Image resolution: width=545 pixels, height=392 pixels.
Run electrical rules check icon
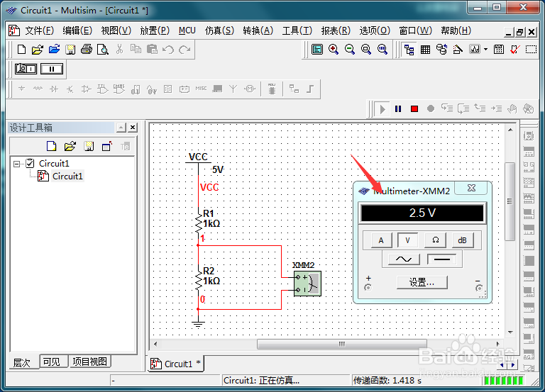(514, 50)
